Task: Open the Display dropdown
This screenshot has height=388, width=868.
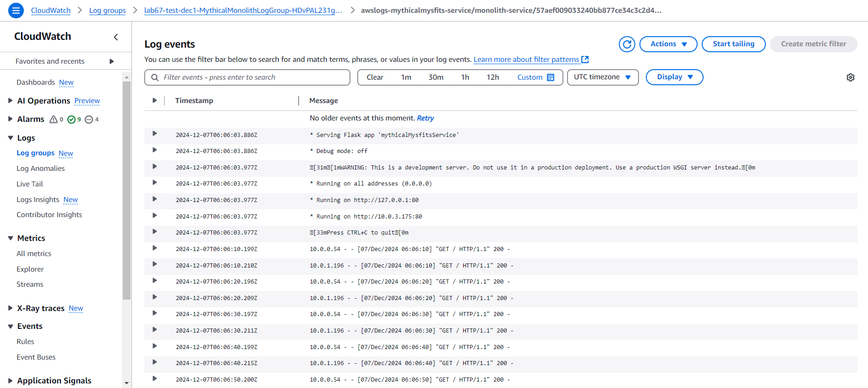Action: [x=674, y=77]
